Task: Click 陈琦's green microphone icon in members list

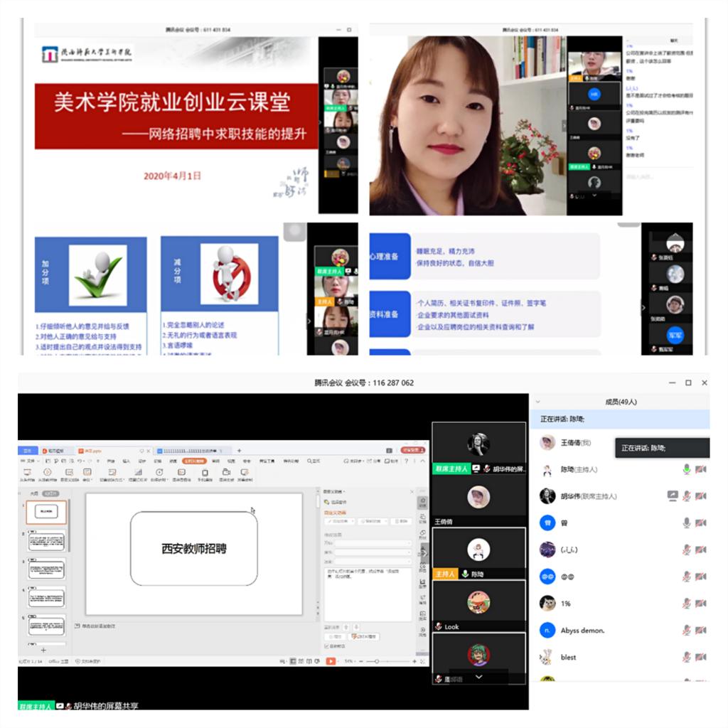Action: click(x=687, y=469)
